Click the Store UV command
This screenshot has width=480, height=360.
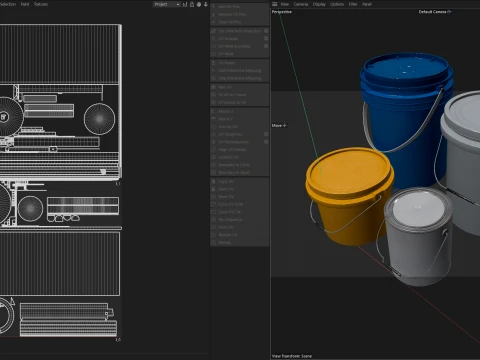239,227
